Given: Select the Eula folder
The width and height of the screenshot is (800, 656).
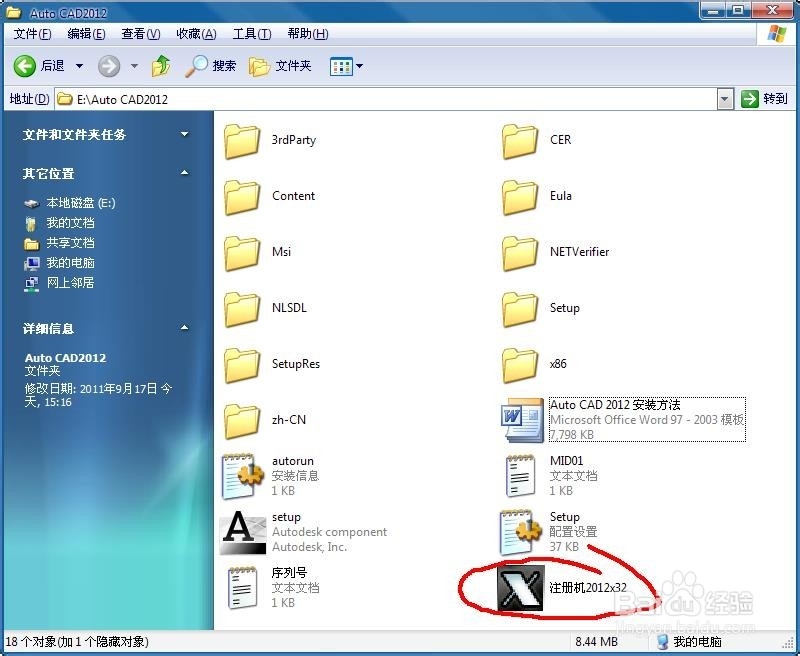Looking at the screenshot, I should pyautogui.click(x=537, y=196).
